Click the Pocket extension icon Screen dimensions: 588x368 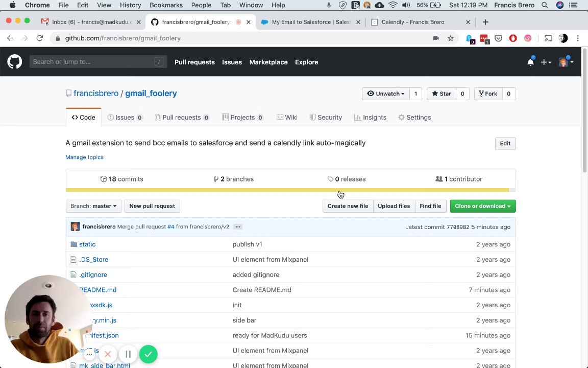(498, 38)
